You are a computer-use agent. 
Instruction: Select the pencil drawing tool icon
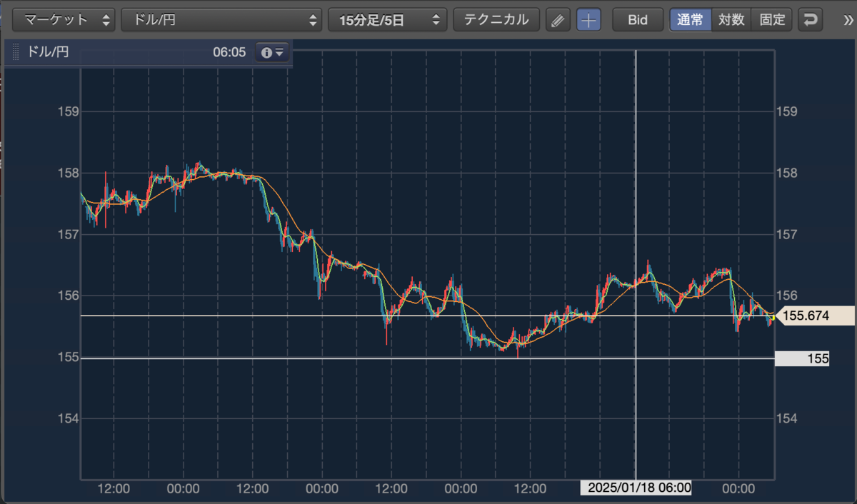click(x=558, y=20)
